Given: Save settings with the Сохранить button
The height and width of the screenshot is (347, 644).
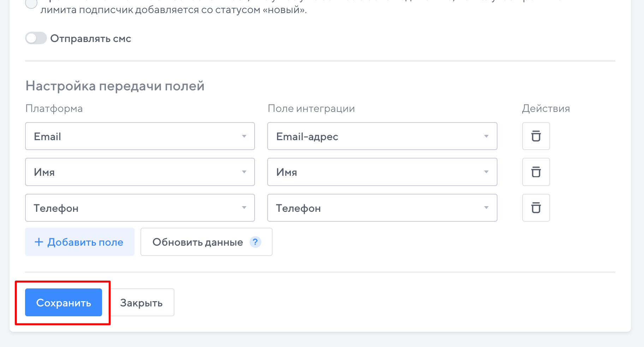Looking at the screenshot, I should pyautogui.click(x=64, y=303).
